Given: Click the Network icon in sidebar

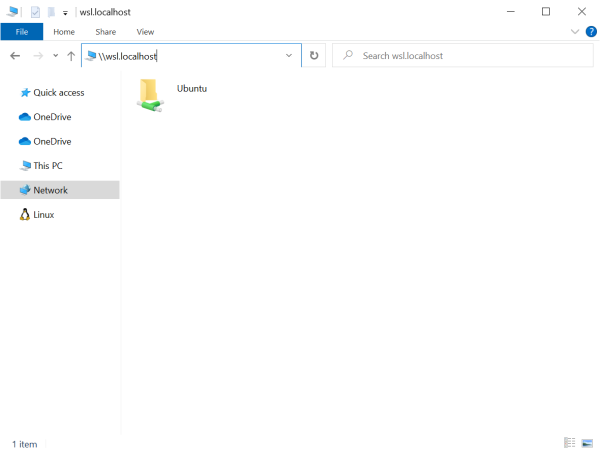Looking at the screenshot, I should (25, 190).
